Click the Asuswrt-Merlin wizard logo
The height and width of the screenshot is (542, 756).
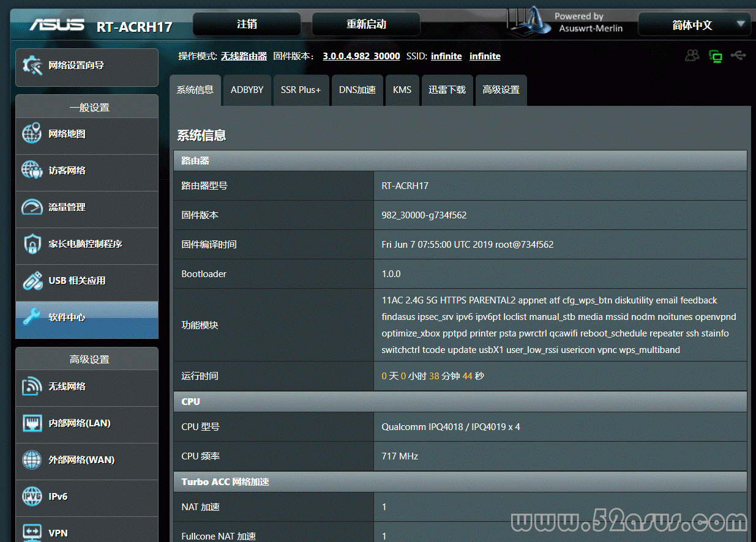[x=530, y=22]
